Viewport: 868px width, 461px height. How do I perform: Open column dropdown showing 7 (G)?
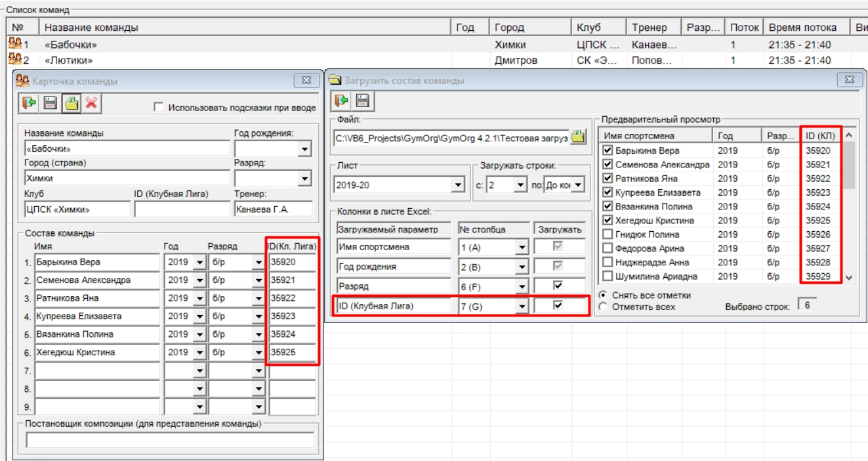pos(522,306)
